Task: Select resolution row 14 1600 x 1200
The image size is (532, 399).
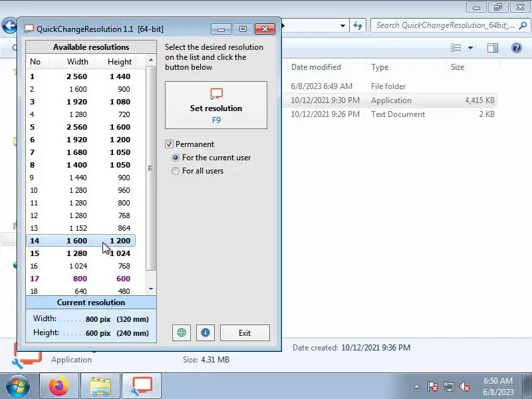Action: pos(80,241)
